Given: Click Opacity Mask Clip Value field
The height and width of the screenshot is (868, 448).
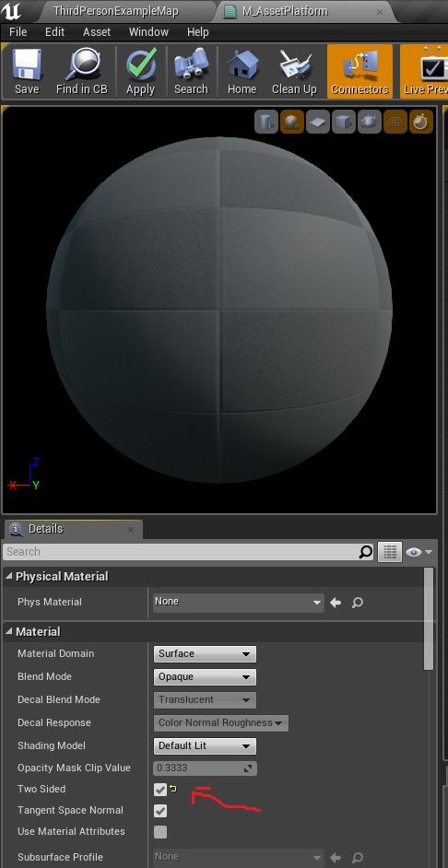Looking at the screenshot, I should tap(205, 768).
